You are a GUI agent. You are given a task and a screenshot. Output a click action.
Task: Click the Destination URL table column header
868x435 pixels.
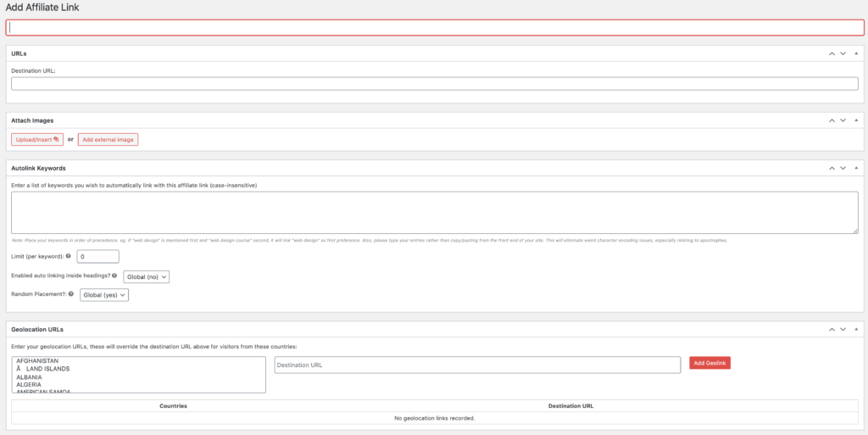coord(570,405)
